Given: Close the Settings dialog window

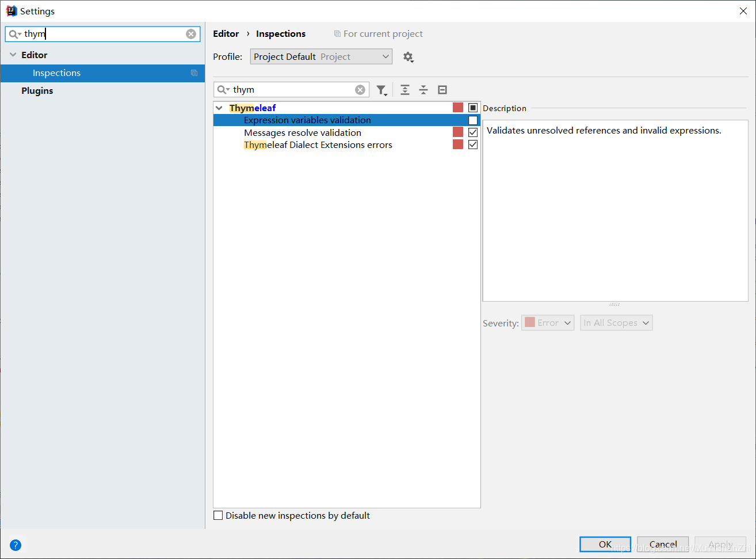Looking at the screenshot, I should tap(743, 11).
